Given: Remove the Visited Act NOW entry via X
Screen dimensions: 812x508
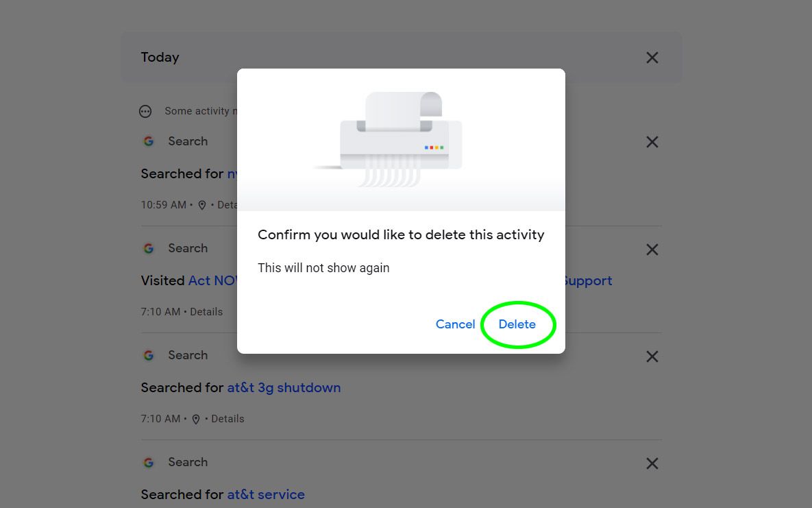Looking at the screenshot, I should 652,250.
